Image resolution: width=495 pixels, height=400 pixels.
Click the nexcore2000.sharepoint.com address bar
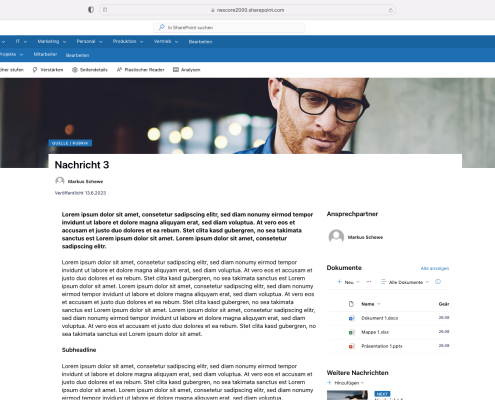click(x=247, y=10)
